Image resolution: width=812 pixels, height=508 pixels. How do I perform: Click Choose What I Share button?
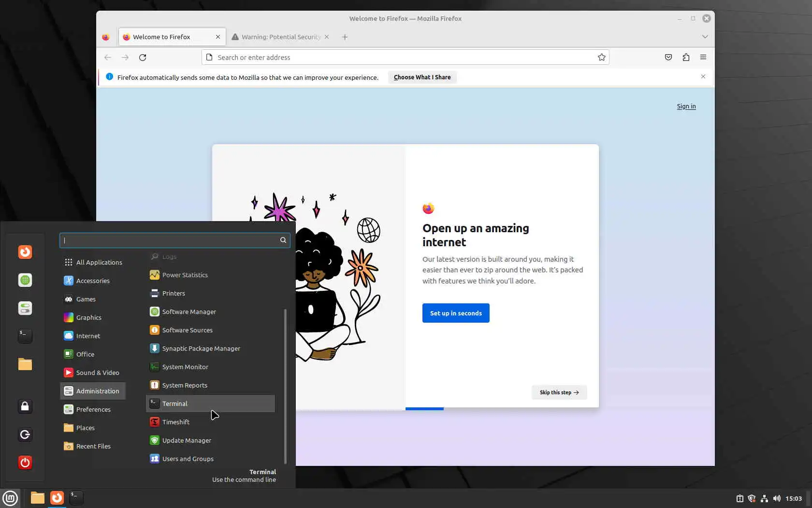(x=422, y=77)
